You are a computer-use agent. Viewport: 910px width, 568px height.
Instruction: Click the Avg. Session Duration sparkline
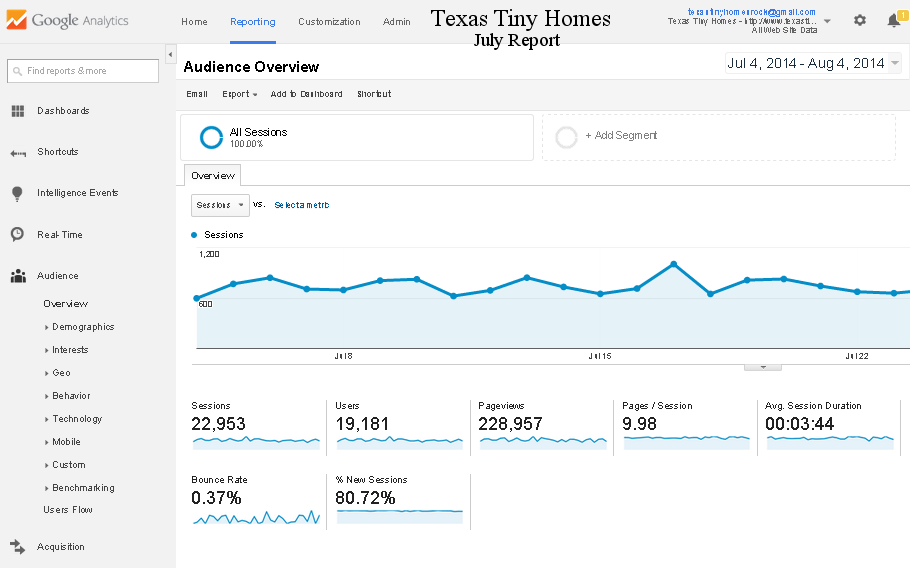pyautogui.click(x=830, y=442)
